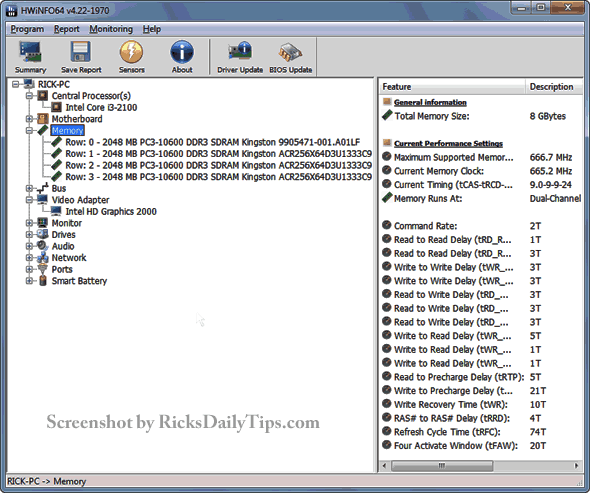Click the scrollbar left arrow
590x493 pixels.
pyautogui.click(x=384, y=466)
